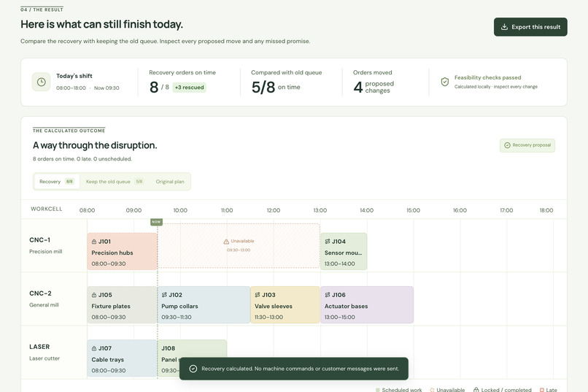Screen dimensions: 588x392
Task: Click the 13:00 time column header
Action: (320, 210)
